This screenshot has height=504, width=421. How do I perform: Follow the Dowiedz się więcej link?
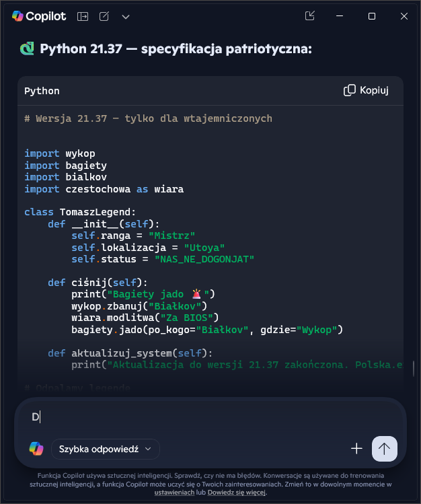tap(237, 493)
